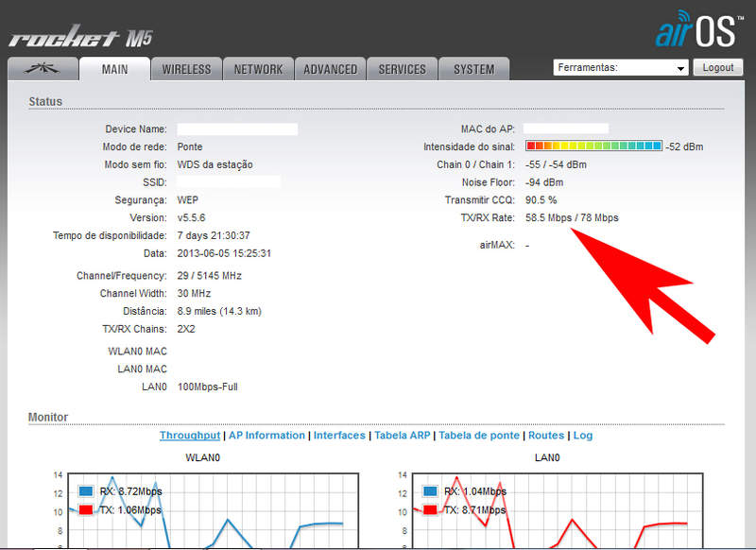The height and width of the screenshot is (550, 756).
Task: Click the '30 MHz' channel width value
Action: (x=194, y=294)
